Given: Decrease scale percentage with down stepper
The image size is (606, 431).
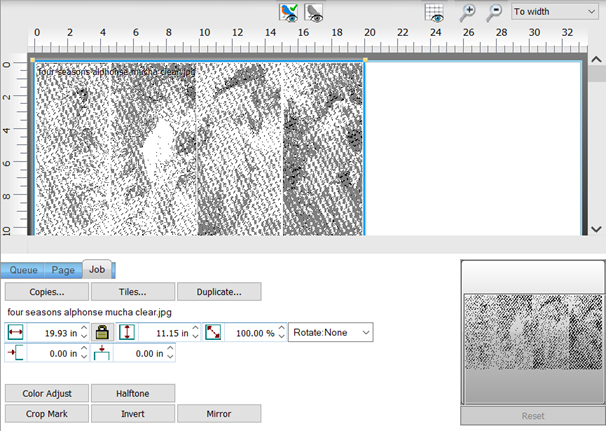Looking at the screenshot, I should click(281, 337).
